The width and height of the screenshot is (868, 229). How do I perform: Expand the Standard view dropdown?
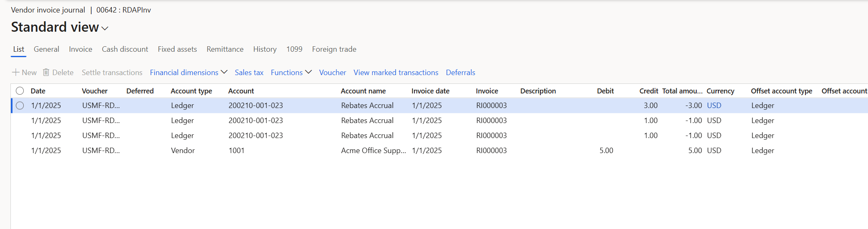click(105, 28)
